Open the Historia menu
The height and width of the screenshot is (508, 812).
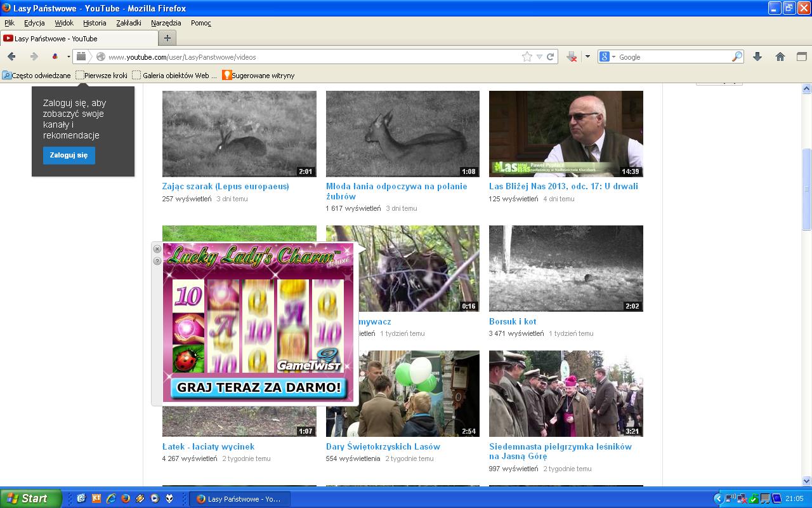click(x=95, y=23)
